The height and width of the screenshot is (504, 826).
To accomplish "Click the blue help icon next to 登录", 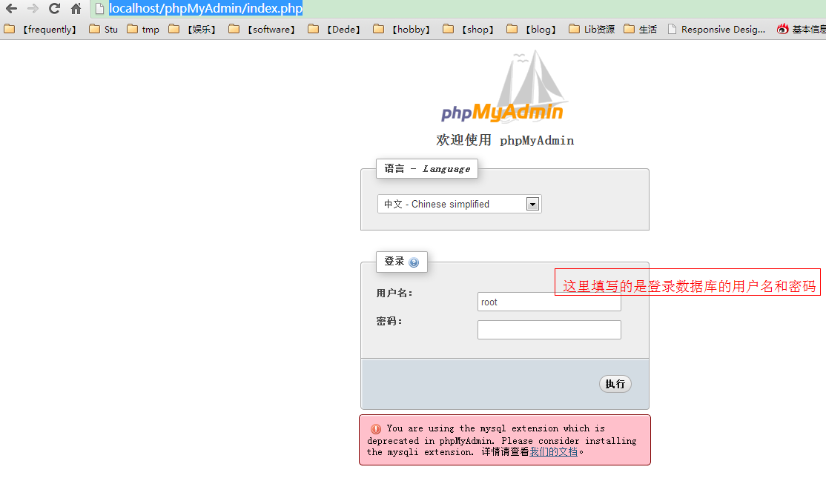I will (x=414, y=262).
